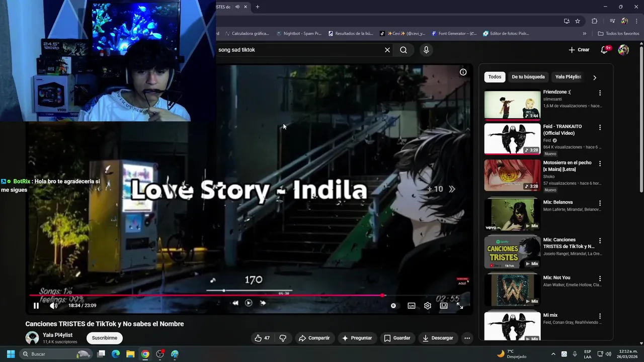
Task: Select the Todos filter chip
Action: pyautogui.click(x=495, y=77)
